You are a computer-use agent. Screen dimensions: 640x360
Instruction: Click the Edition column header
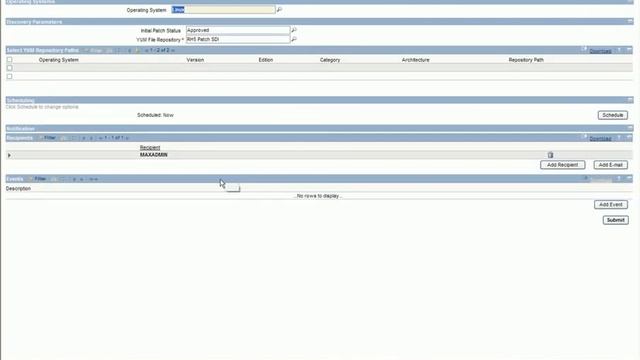[x=266, y=60]
